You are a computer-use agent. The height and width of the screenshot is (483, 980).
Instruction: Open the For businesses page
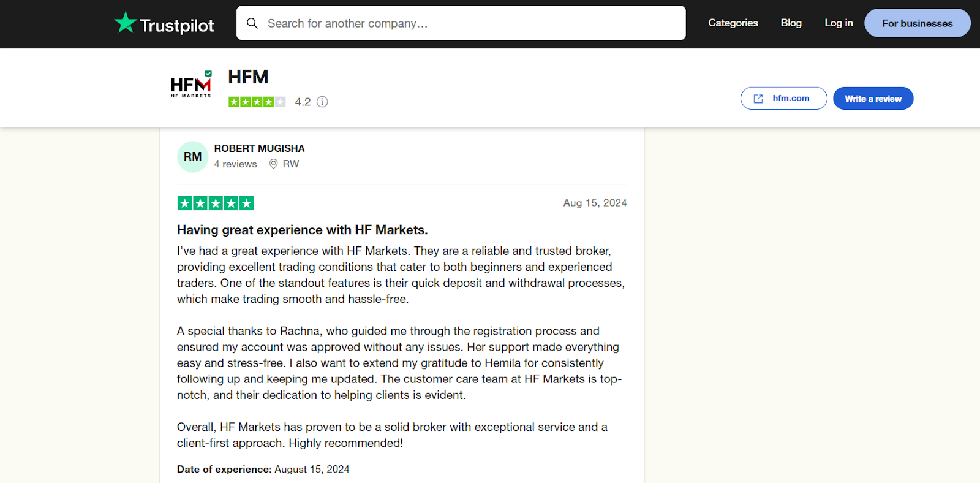(918, 23)
